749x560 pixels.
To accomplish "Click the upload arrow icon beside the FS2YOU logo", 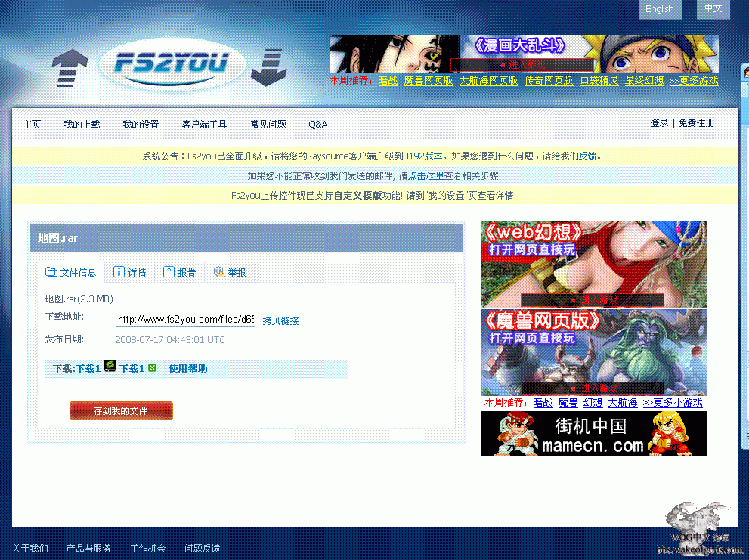I will pyautogui.click(x=70, y=68).
